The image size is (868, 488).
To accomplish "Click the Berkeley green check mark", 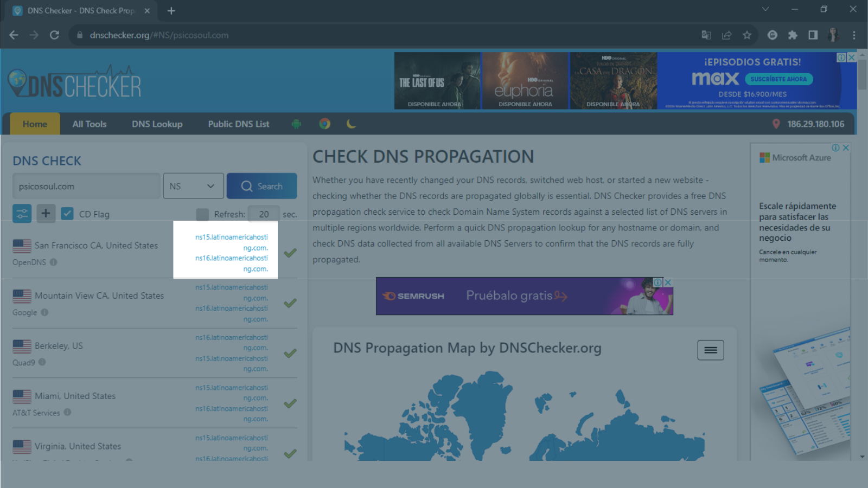I will (x=290, y=353).
